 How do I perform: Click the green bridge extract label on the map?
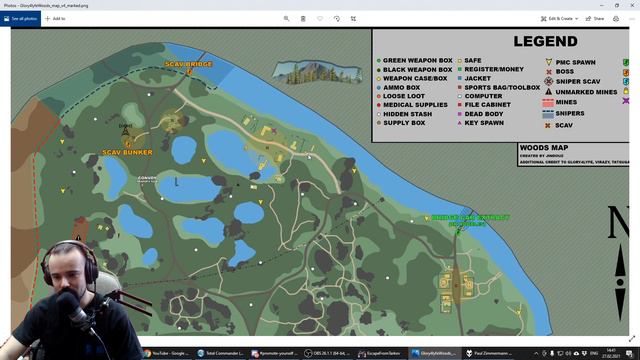pyautogui.click(x=470, y=221)
